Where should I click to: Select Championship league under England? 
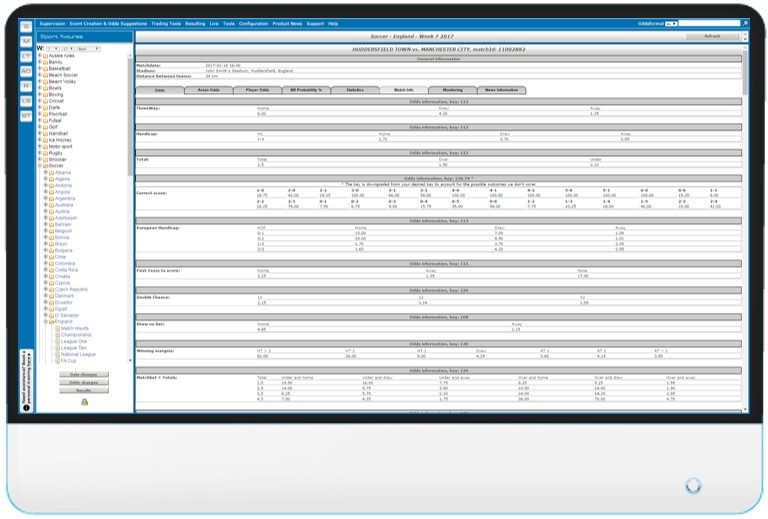(x=75, y=334)
